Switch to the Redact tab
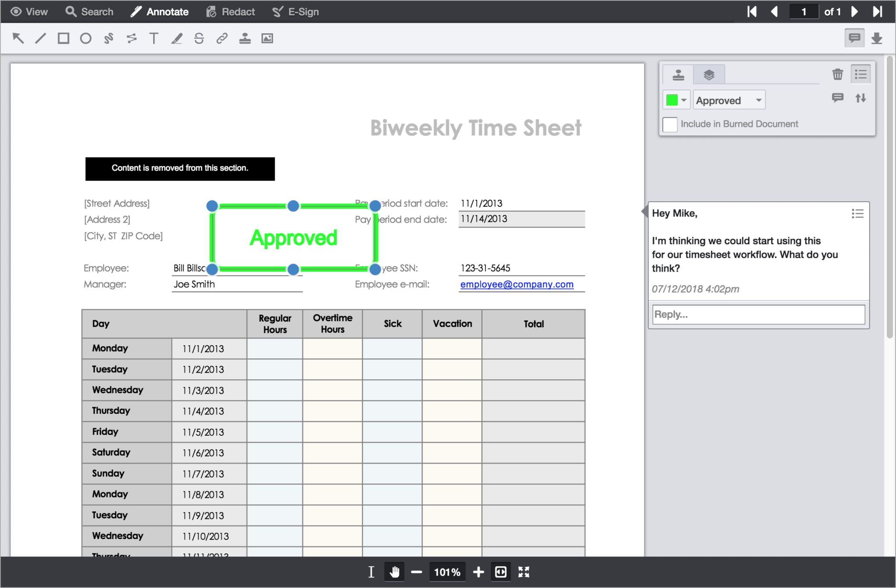 [x=231, y=11]
